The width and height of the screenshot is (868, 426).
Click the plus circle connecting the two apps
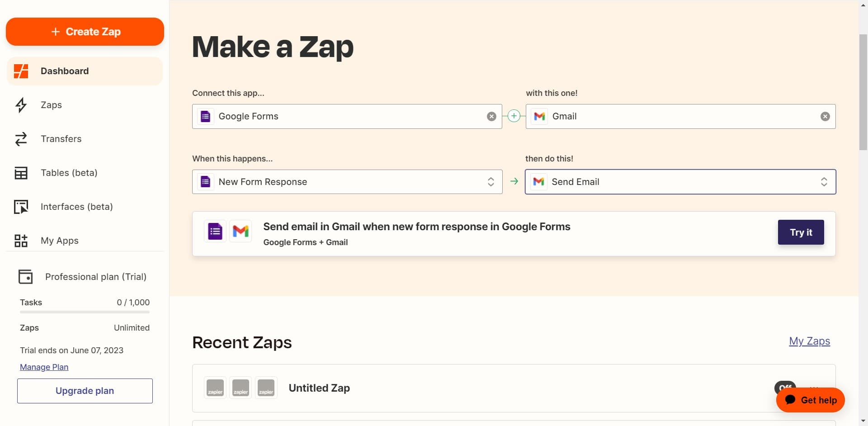[x=514, y=116]
